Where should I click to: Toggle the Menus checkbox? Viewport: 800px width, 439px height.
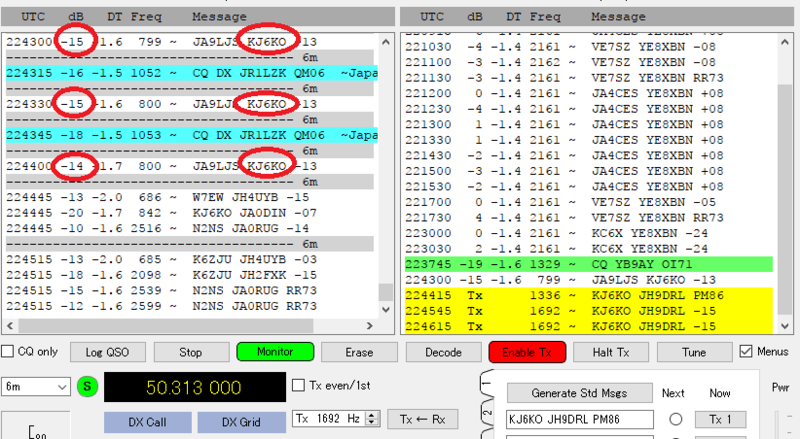[x=746, y=351]
